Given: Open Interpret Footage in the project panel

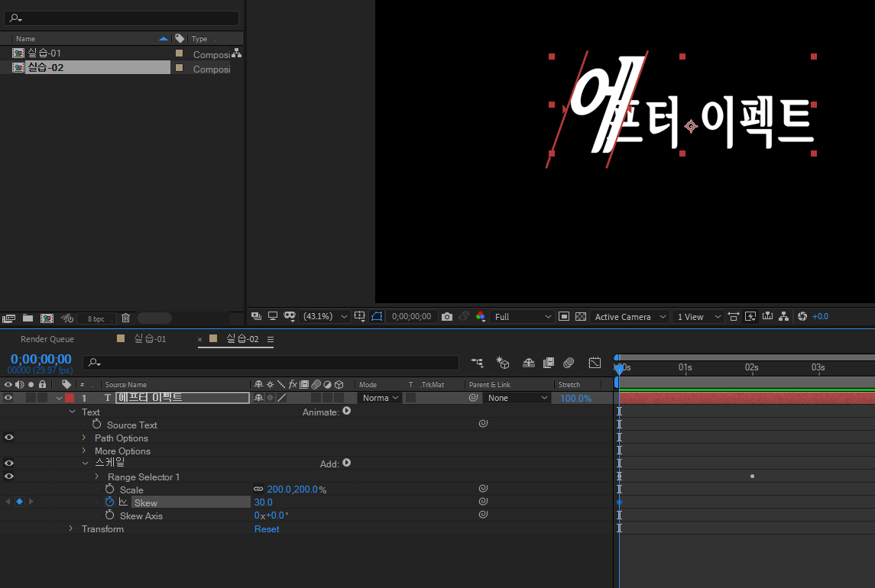Looking at the screenshot, I should (x=8, y=318).
